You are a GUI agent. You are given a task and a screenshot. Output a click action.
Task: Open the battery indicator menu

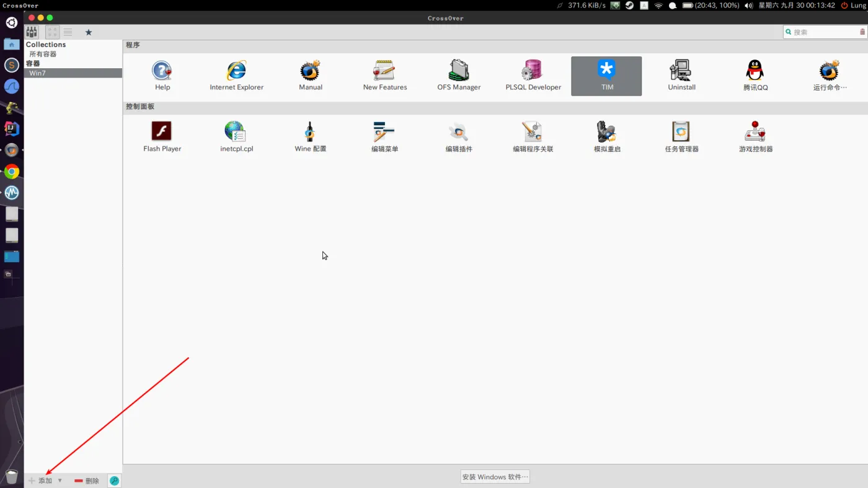711,6
